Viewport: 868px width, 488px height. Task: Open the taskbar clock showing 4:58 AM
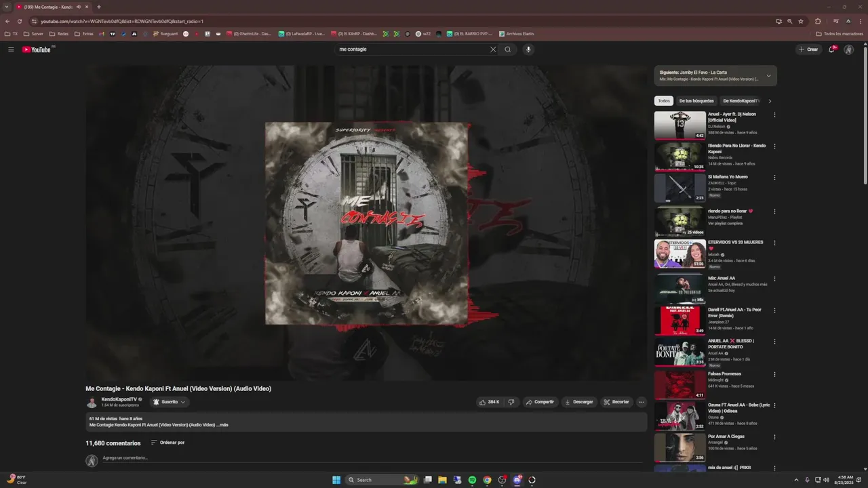845,480
